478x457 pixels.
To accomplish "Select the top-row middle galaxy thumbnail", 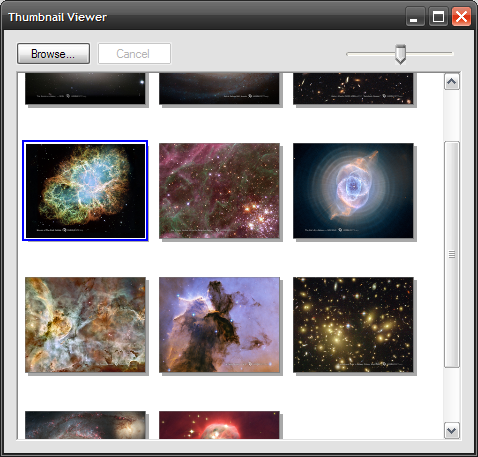I will tap(219, 88).
